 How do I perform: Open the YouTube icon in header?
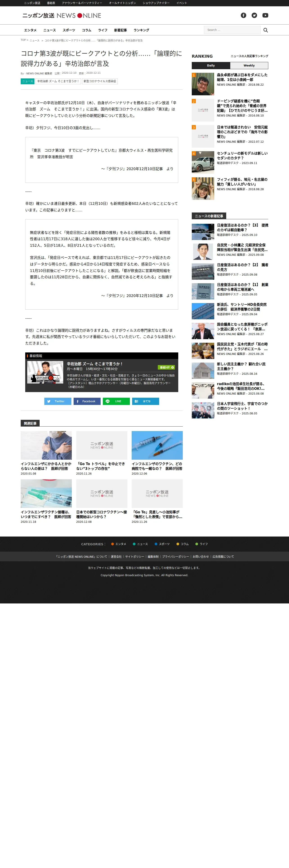click(x=265, y=16)
